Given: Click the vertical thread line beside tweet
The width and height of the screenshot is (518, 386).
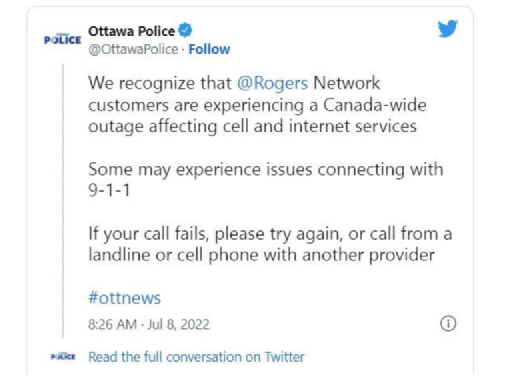Looking at the screenshot, I should [63, 201].
